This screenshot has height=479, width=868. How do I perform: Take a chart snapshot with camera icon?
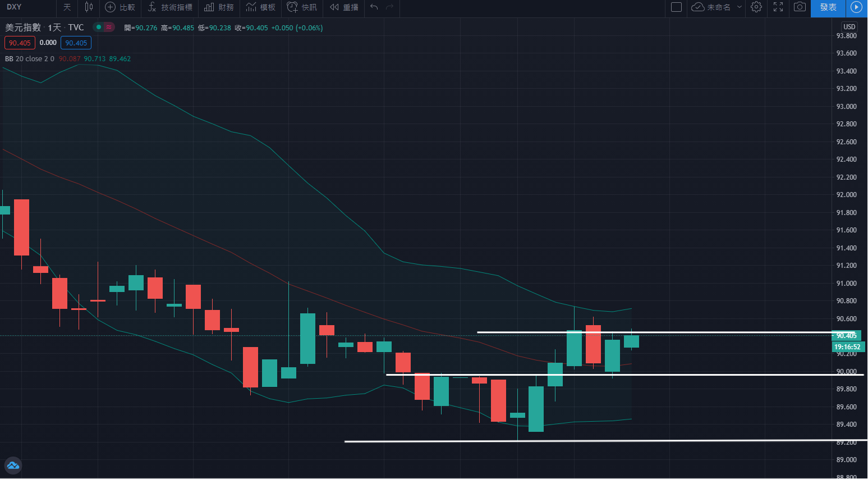[x=800, y=7]
